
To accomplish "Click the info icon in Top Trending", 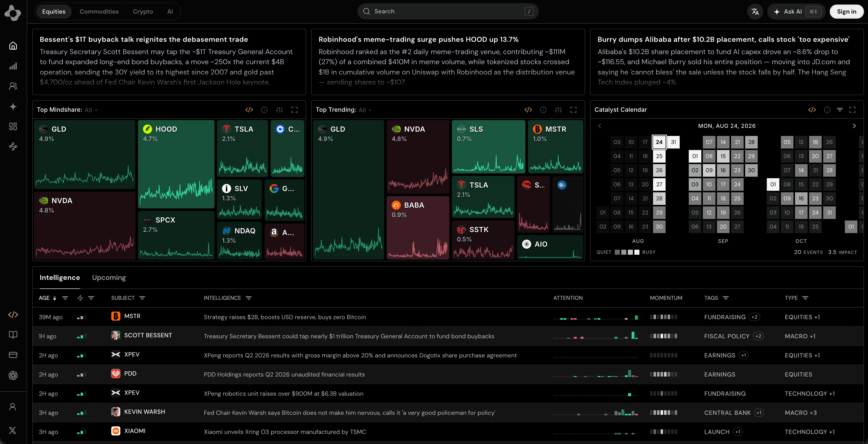I will click(543, 110).
